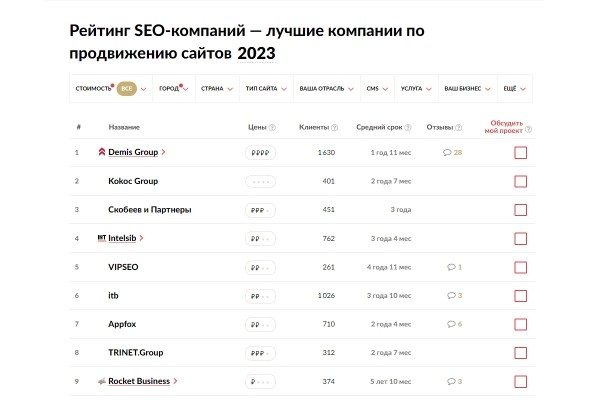Screen dimensions: 600x400
Task: Select the VIPSEO row checkbox
Action: pos(520,268)
